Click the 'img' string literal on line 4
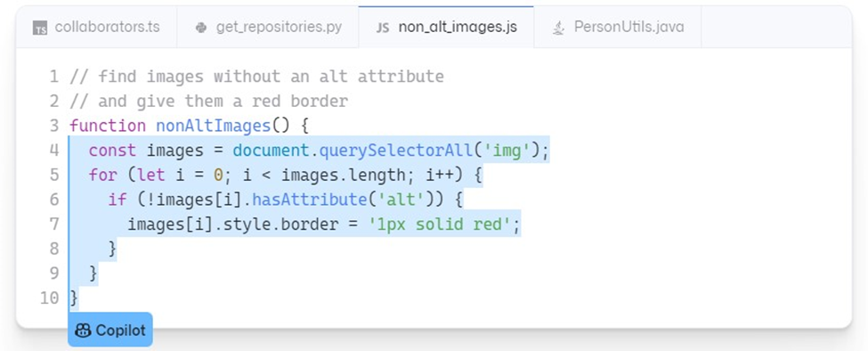 coord(507,150)
